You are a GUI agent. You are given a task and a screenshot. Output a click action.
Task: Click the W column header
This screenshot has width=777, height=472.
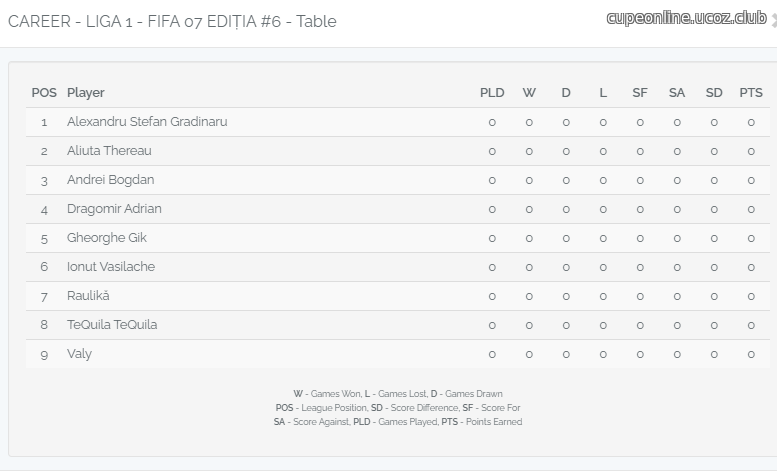click(x=529, y=93)
